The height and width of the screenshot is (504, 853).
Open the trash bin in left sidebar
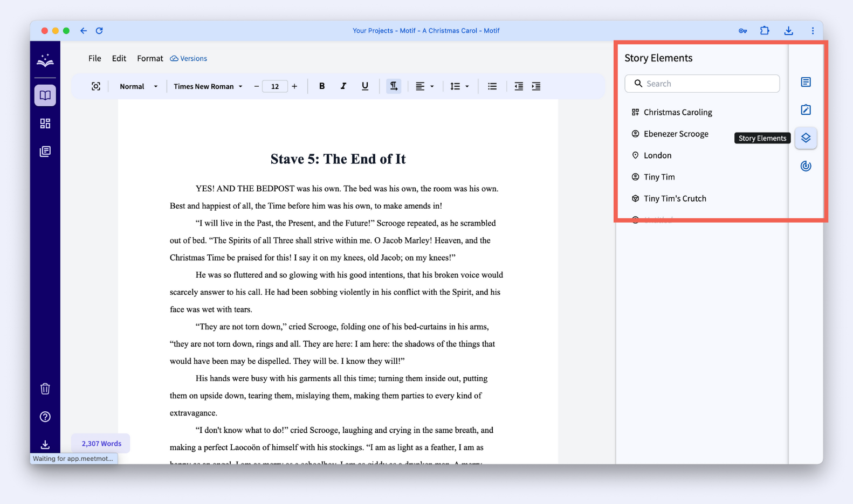coord(45,389)
